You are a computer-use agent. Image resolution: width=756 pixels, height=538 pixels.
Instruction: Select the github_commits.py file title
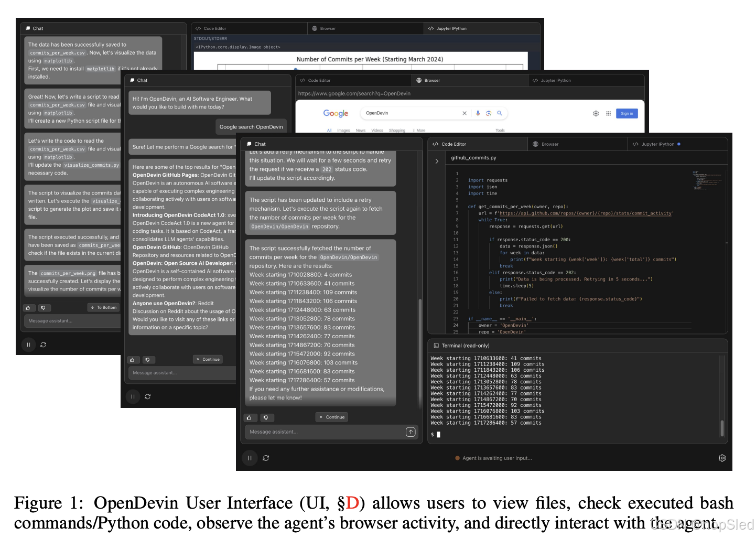473,157
